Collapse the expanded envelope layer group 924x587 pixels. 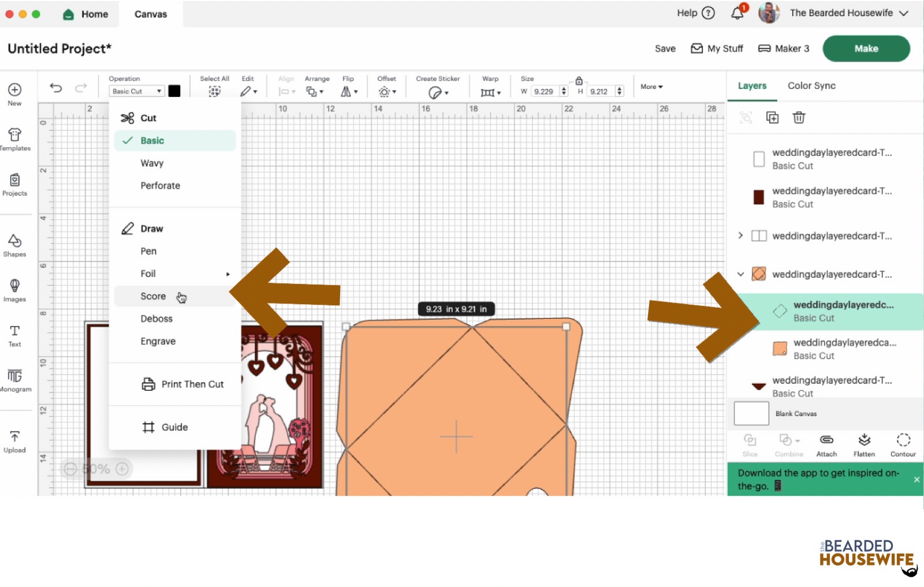740,274
